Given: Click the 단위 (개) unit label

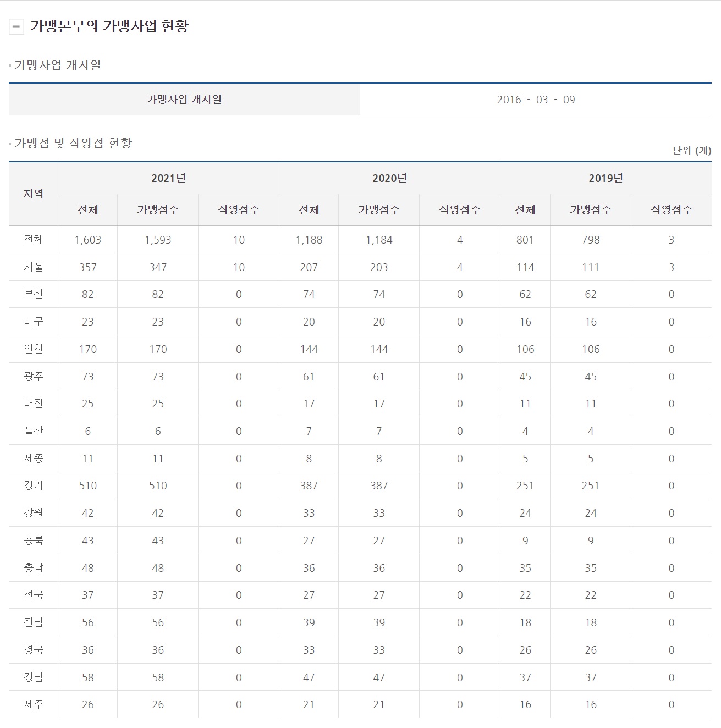Looking at the screenshot, I should 692,151.
